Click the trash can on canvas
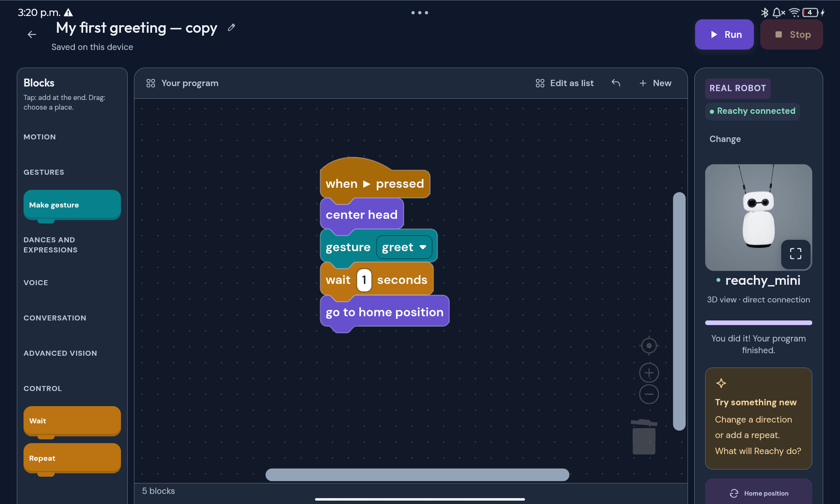The width and height of the screenshot is (840, 504). coord(644,437)
